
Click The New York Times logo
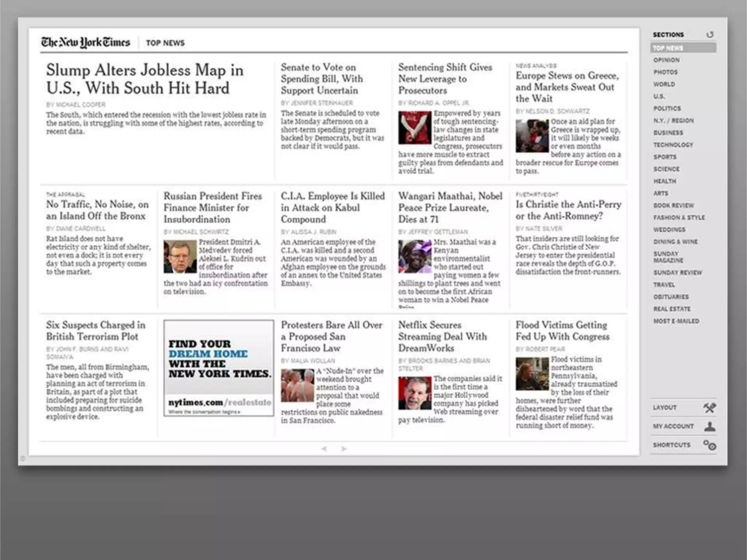[x=85, y=43]
